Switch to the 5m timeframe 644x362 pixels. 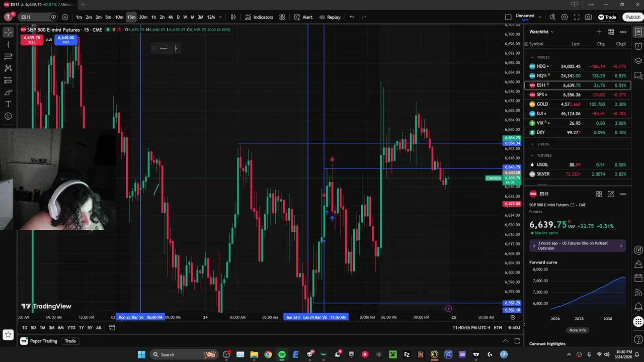pos(108,17)
